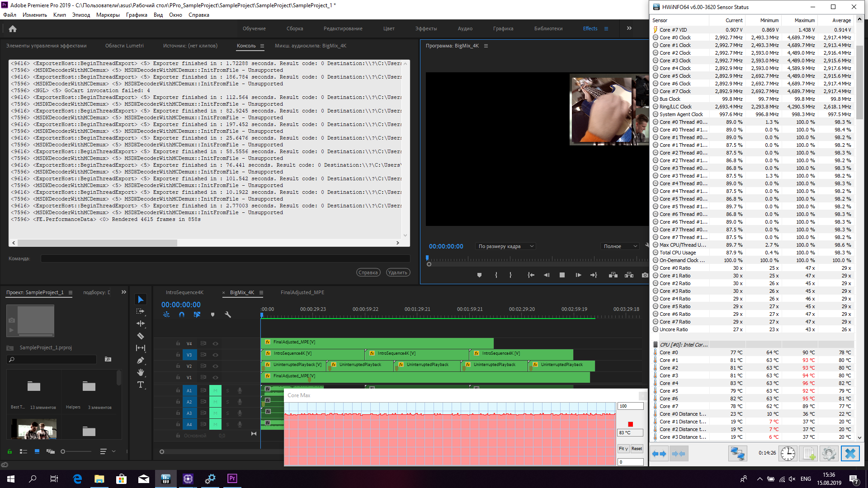Toggle timeline Snap magnet icon
The width and height of the screenshot is (868, 488).
[x=182, y=314]
